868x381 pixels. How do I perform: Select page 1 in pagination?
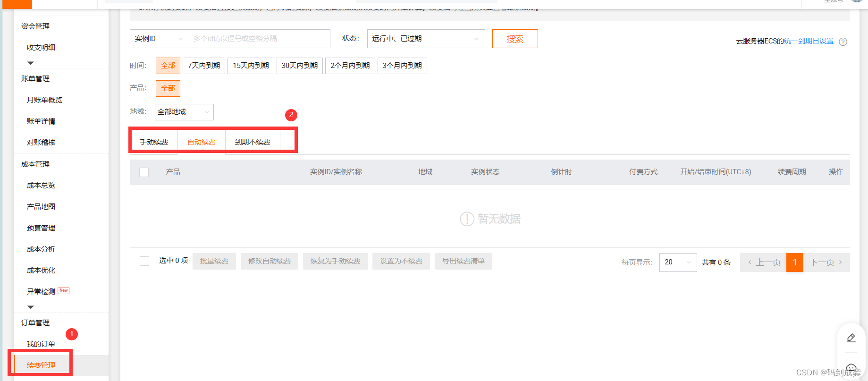click(795, 262)
